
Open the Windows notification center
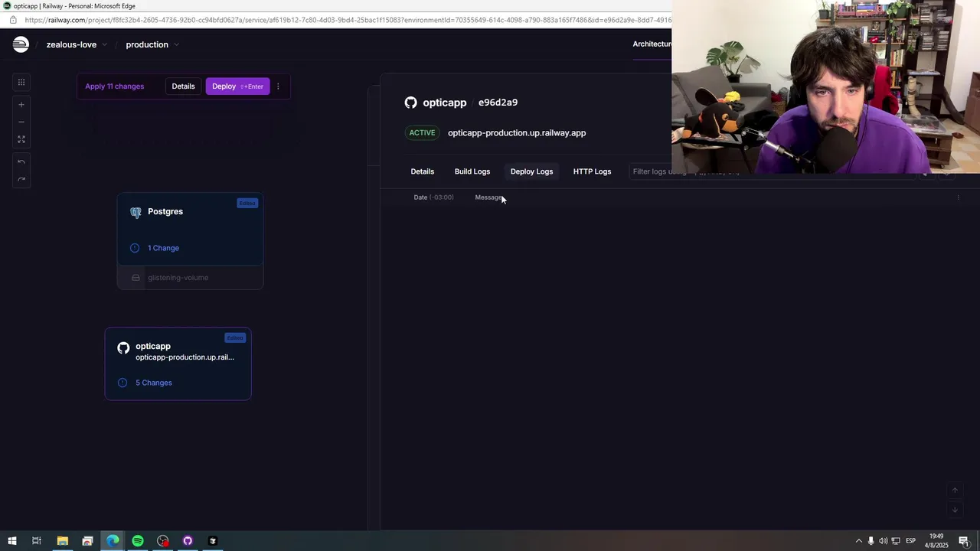[x=964, y=541]
